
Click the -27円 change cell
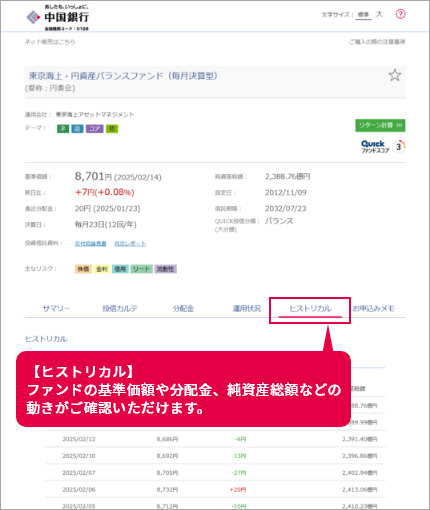(x=239, y=473)
